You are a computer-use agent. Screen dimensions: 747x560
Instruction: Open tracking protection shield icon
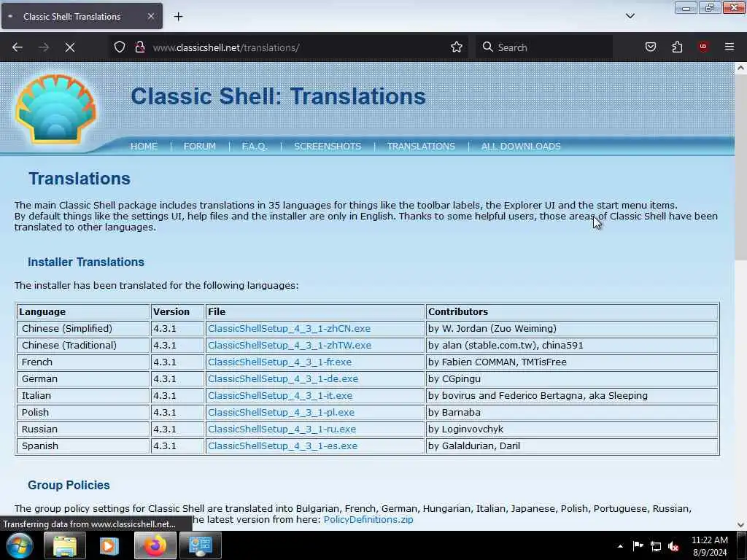tap(120, 47)
